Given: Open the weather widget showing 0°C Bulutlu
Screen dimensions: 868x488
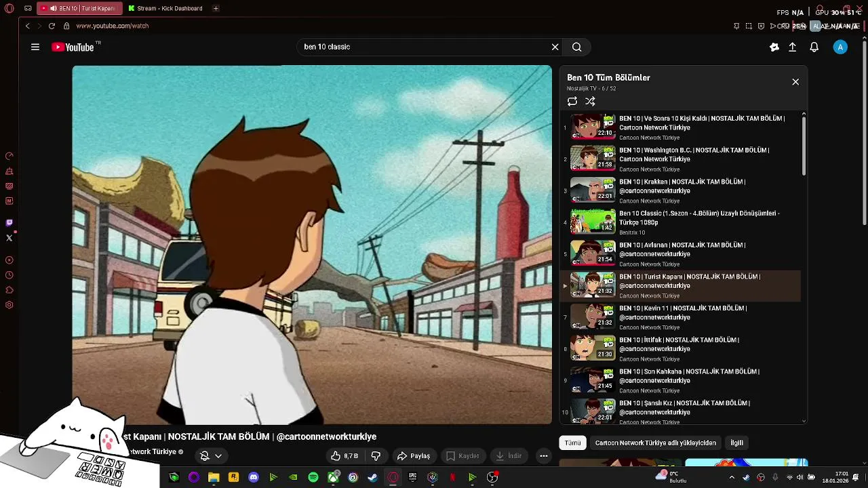Looking at the screenshot, I should (x=671, y=477).
